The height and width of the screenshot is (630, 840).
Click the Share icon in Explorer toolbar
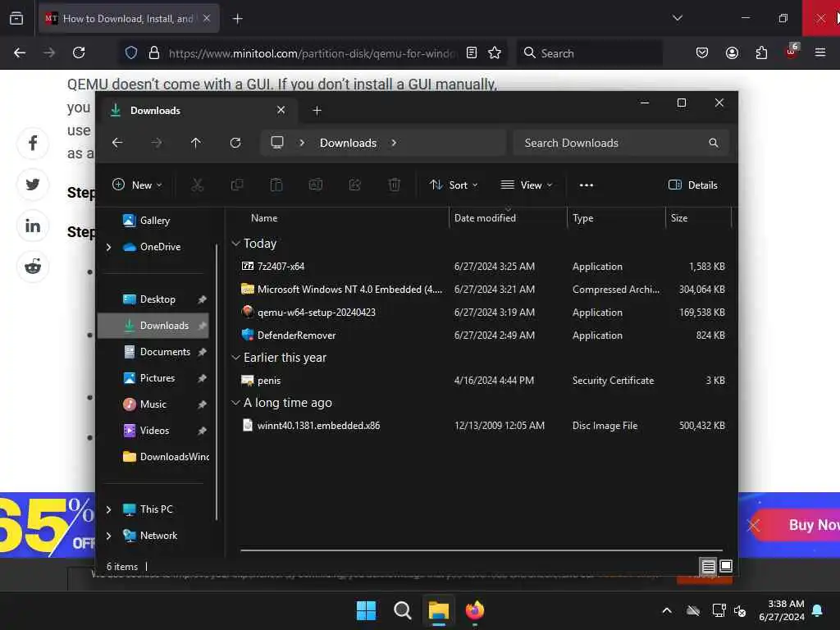[354, 185]
